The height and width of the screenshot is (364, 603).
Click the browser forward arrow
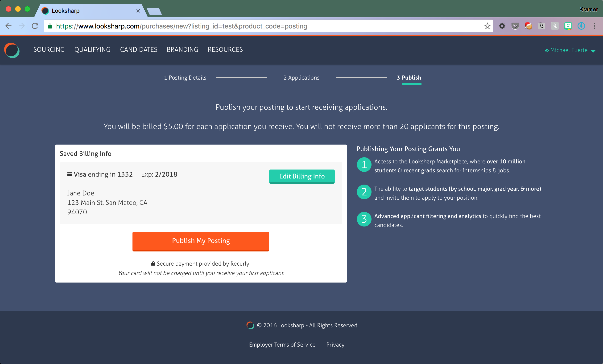[x=22, y=26]
